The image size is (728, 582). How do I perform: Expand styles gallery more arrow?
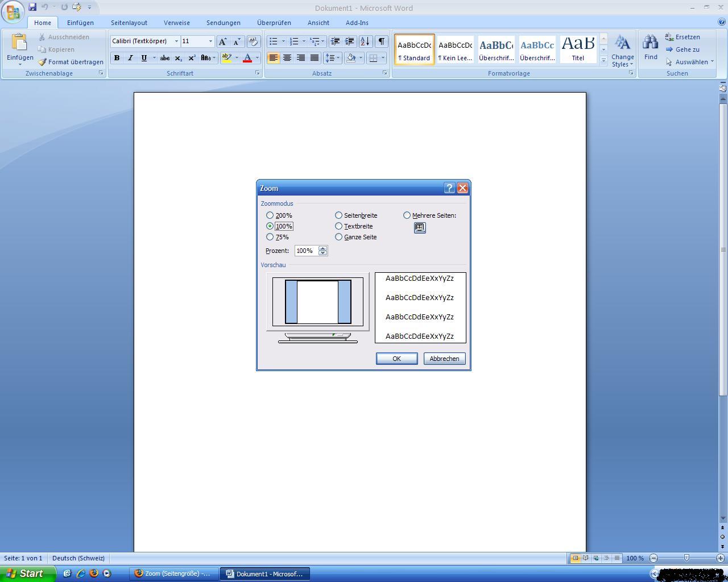coord(603,60)
